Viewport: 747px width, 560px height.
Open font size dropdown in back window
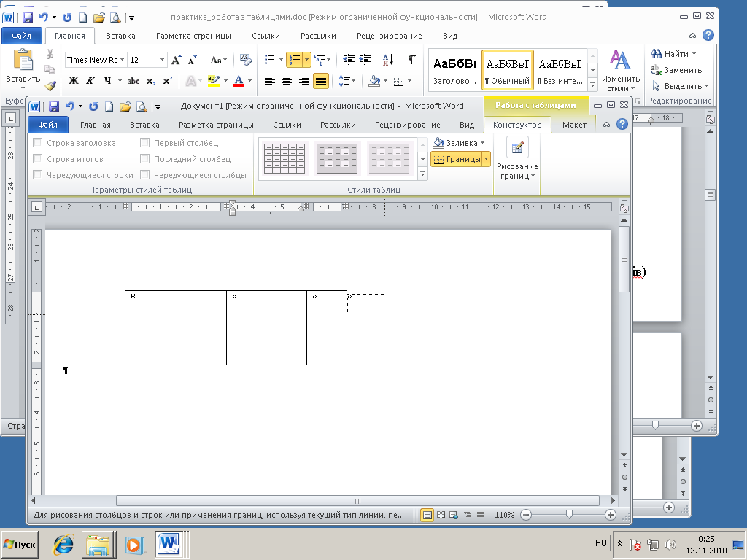(162, 60)
